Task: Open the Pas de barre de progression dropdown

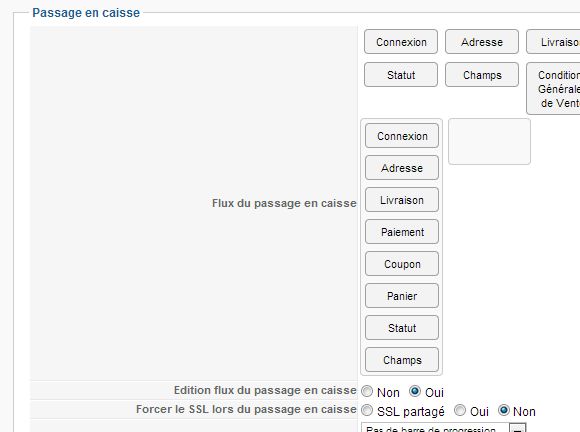Action: click(x=444, y=428)
